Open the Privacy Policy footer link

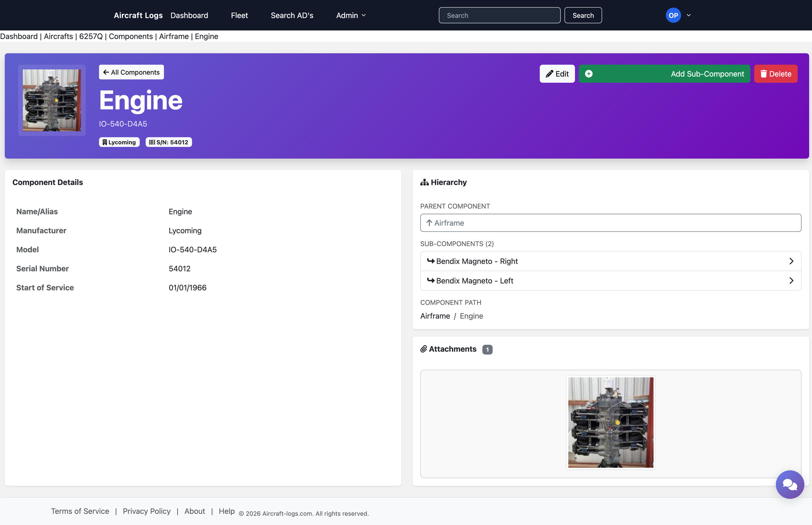point(146,511)
